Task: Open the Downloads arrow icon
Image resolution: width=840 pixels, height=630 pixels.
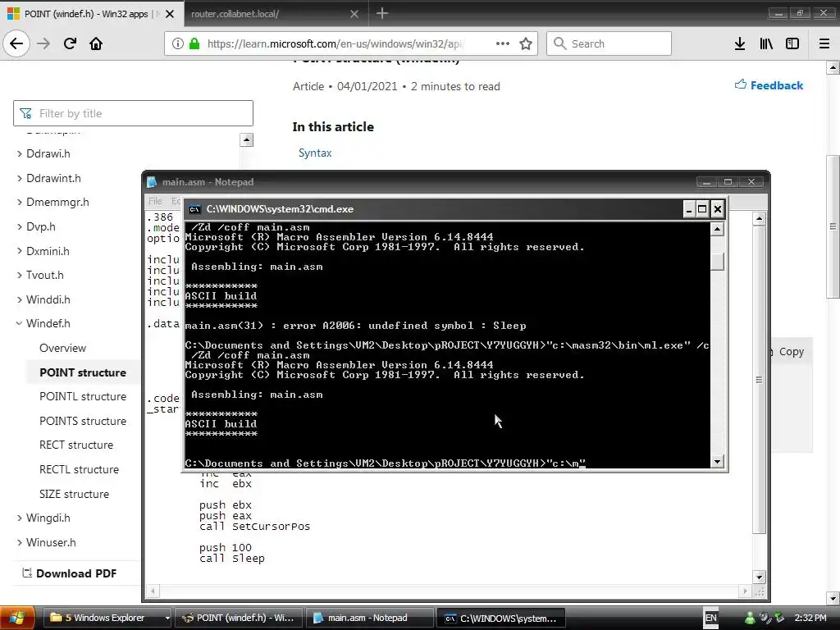Action: (740, 43)
